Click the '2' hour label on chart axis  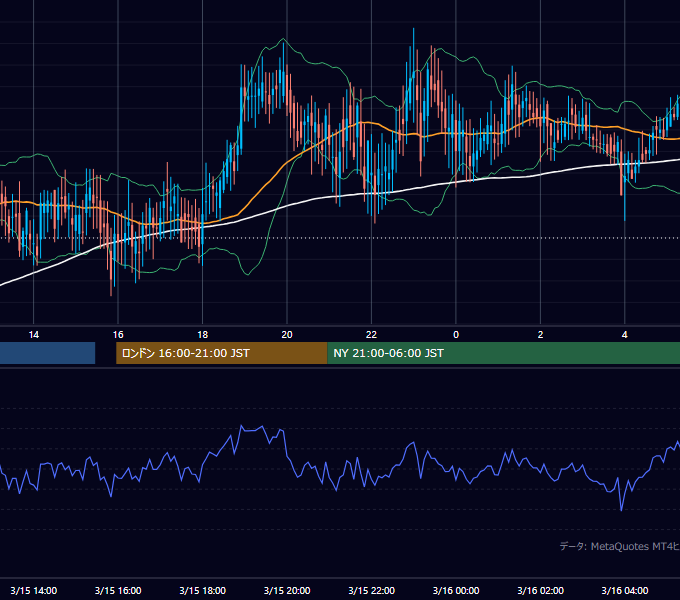540,335
